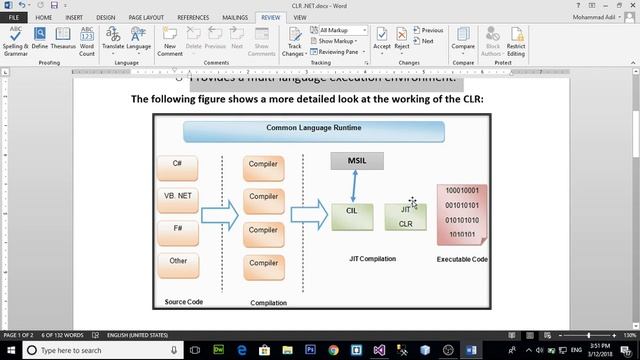Run Spelling & Grammar check
Viewport: 640px width, 360px height.
16,41
